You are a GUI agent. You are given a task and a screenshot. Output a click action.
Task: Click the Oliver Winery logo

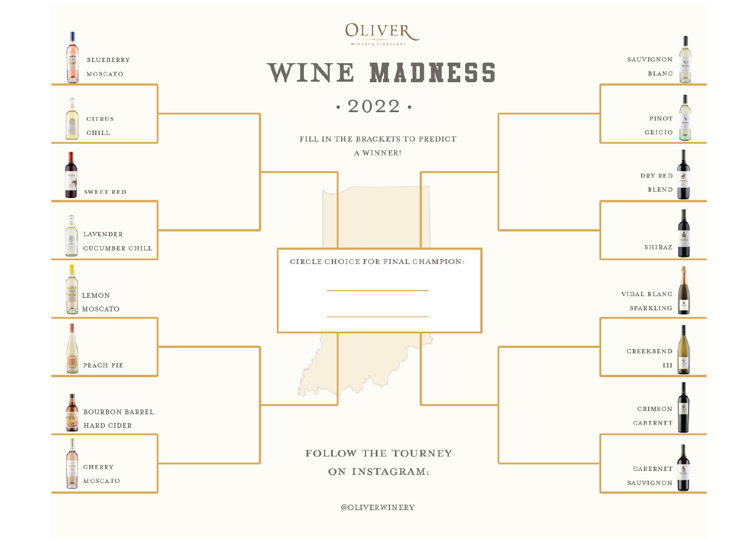point(382,34)
